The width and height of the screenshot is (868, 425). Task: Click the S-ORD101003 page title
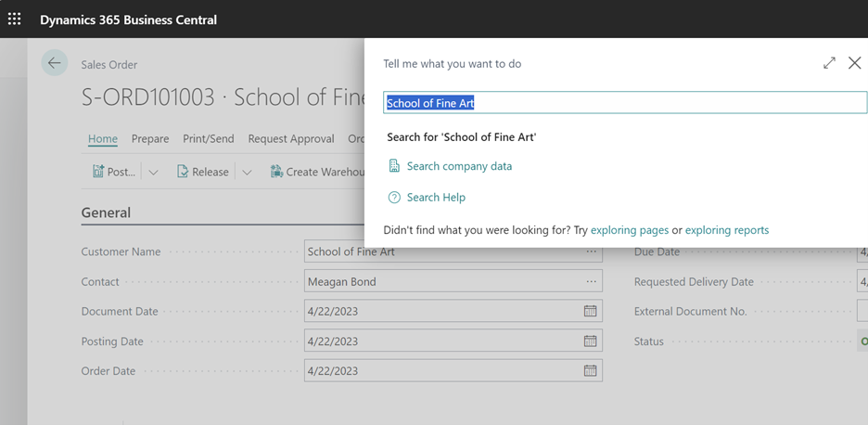click(223, 97)
